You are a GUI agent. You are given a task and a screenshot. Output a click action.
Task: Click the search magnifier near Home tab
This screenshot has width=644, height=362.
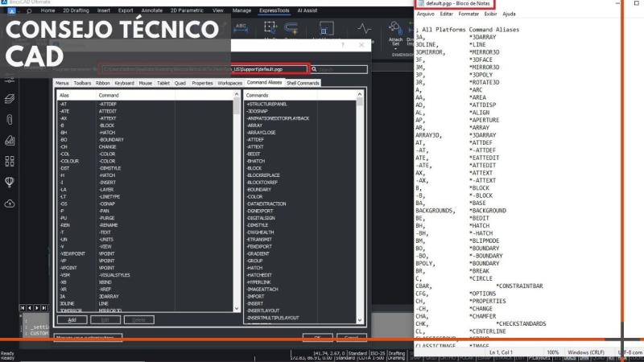[x=29, y=11]
